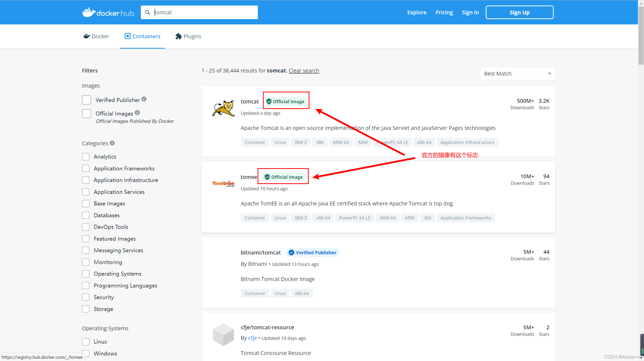
Task: Click tomcat's Linux tag
Action: click(x=280, y=142)
